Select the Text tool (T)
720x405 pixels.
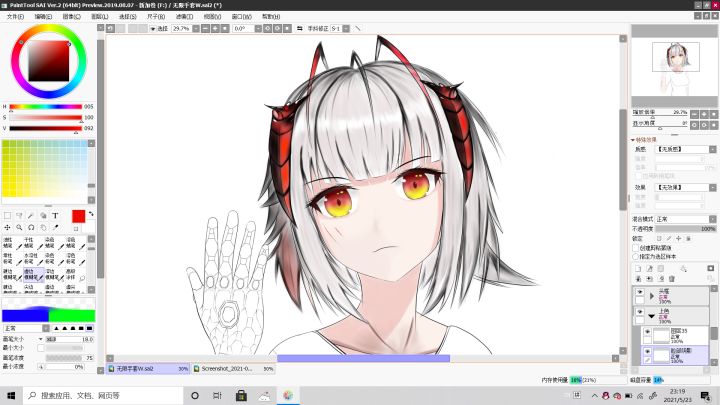(x=55, y=215)
